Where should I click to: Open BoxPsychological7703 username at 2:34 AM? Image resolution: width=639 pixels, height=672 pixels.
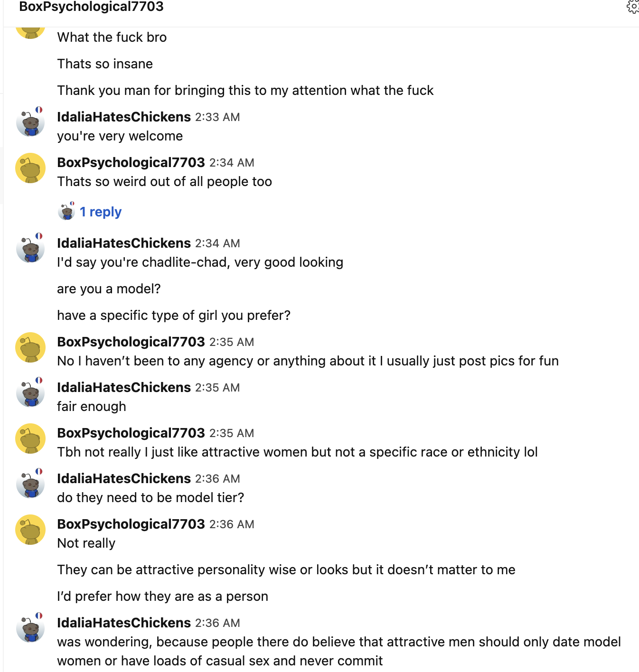(x=131, y=162)
